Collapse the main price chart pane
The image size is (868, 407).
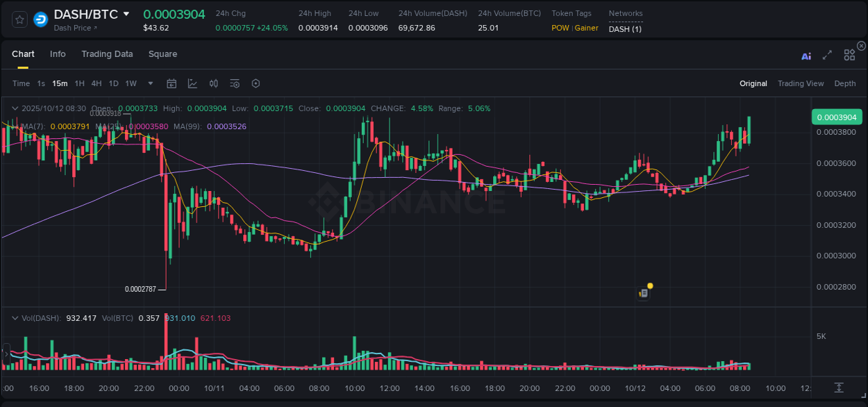pyautogui.click(x=15, y=108)
